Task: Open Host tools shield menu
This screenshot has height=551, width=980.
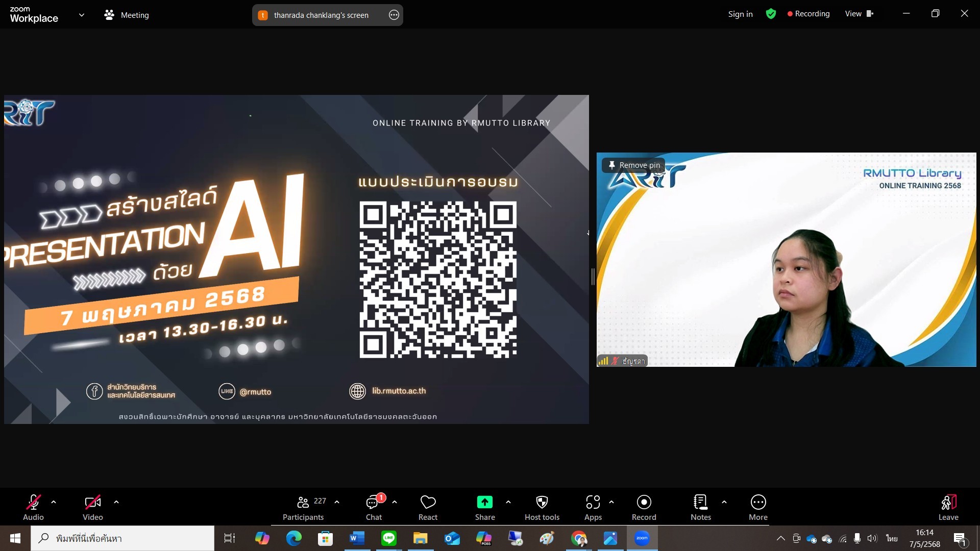Action: click(x=542, y=508)
